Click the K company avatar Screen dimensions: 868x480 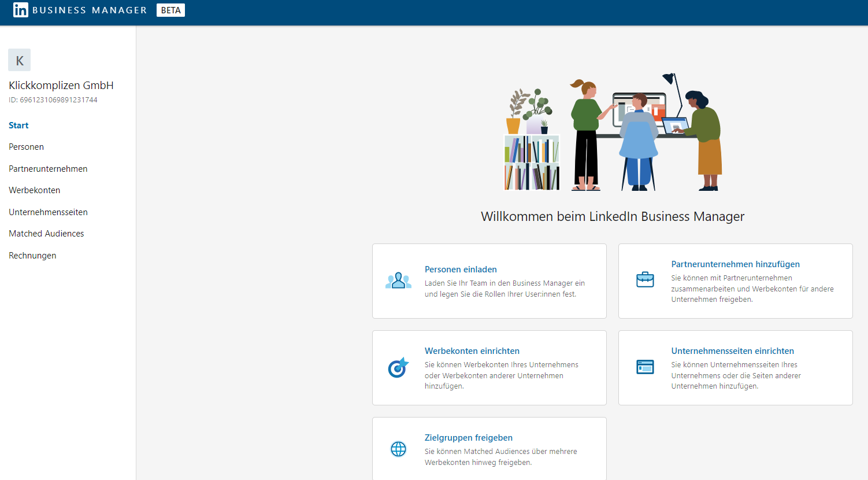point(20,60)
